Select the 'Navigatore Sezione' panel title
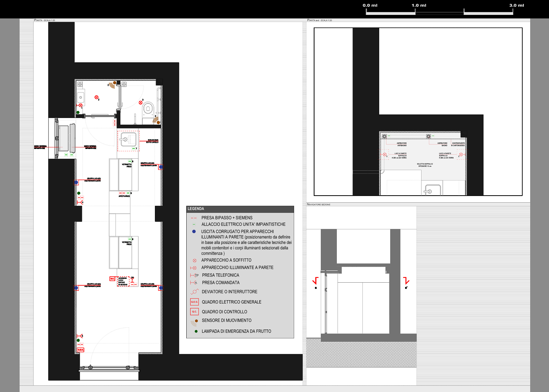 pyautogui.click(x=318, y=204)
